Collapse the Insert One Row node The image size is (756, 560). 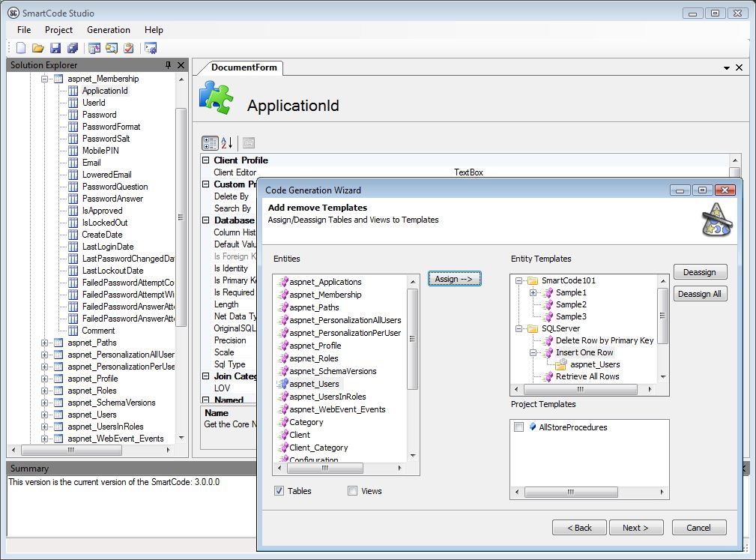(533, 352)
